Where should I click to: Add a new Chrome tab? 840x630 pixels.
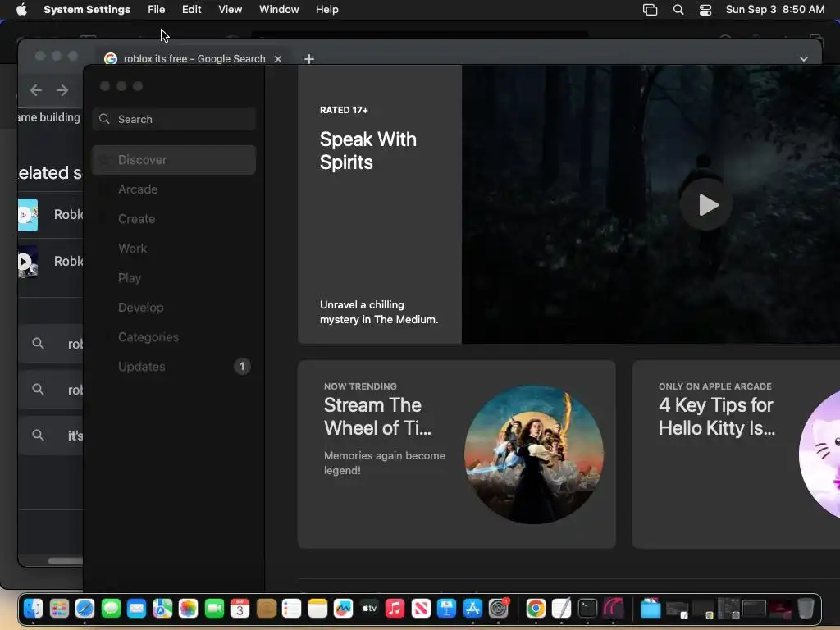(x=309, y=59)
